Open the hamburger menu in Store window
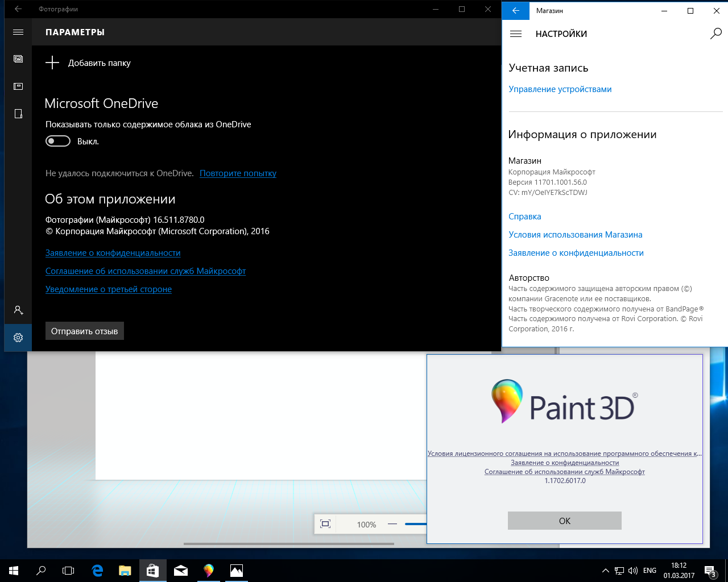The height and width of the screenshot is (582, 728). tap(516, 34)
